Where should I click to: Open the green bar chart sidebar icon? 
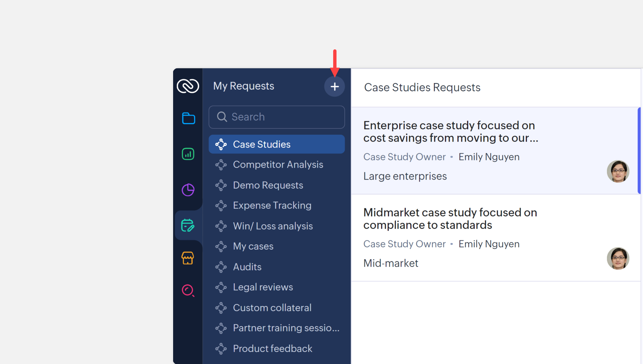(x=188, y=154)
